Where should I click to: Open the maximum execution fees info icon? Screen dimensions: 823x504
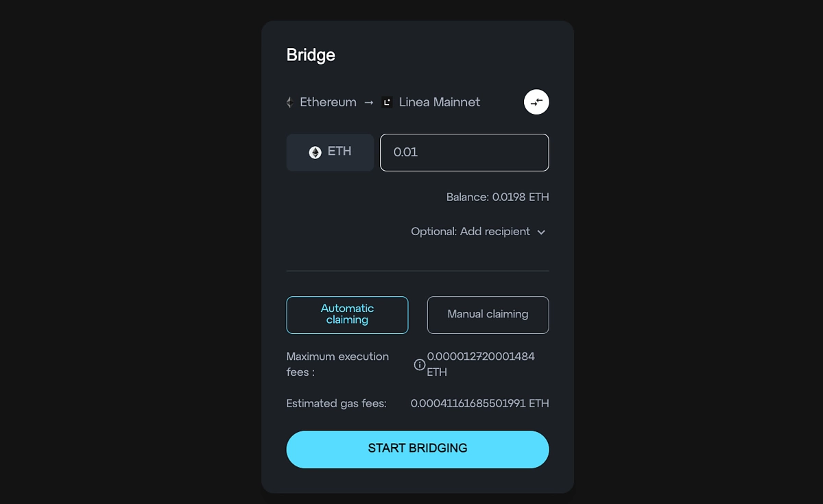pos(420,365)
